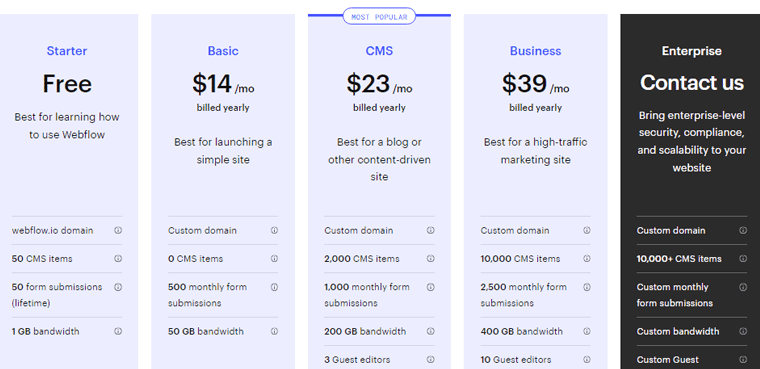760x369 pixels.
Task: Select the Starter plan heading
Action: [x=67, y=51]
